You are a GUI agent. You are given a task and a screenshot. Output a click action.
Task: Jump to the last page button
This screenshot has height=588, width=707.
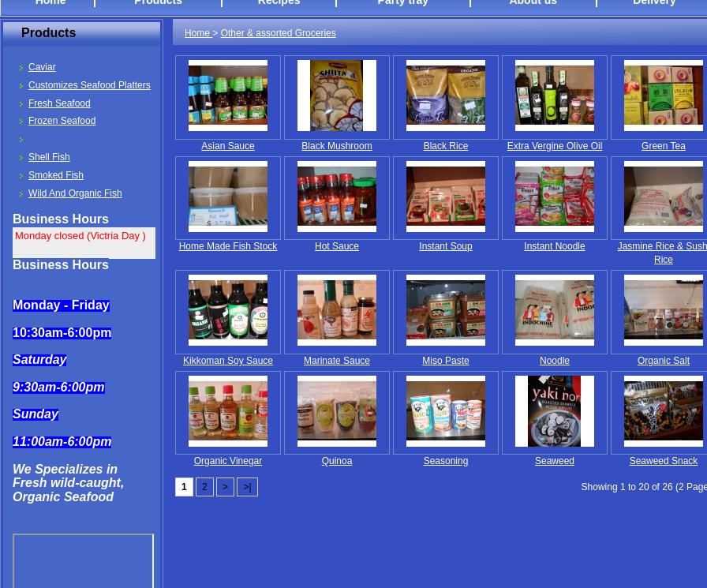pos(247,487)
